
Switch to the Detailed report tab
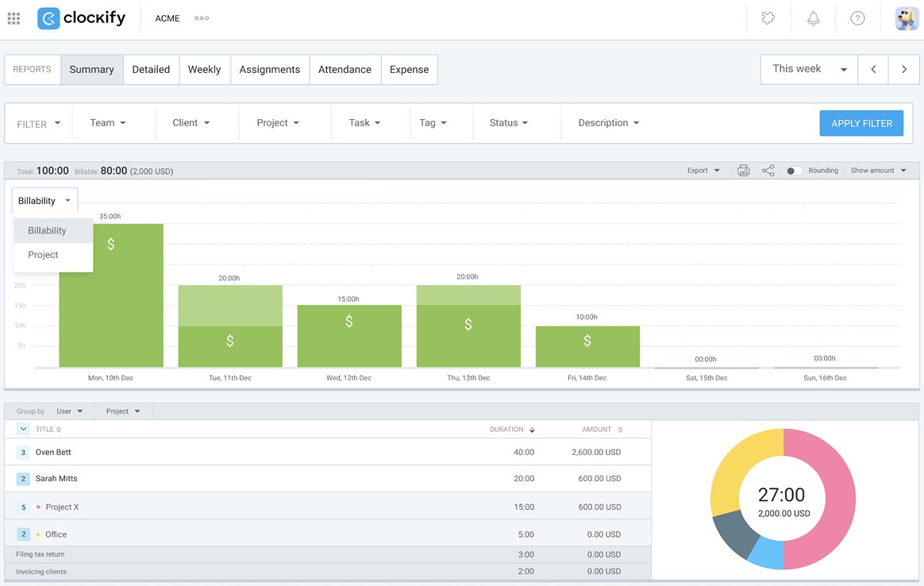coord(151,70)
